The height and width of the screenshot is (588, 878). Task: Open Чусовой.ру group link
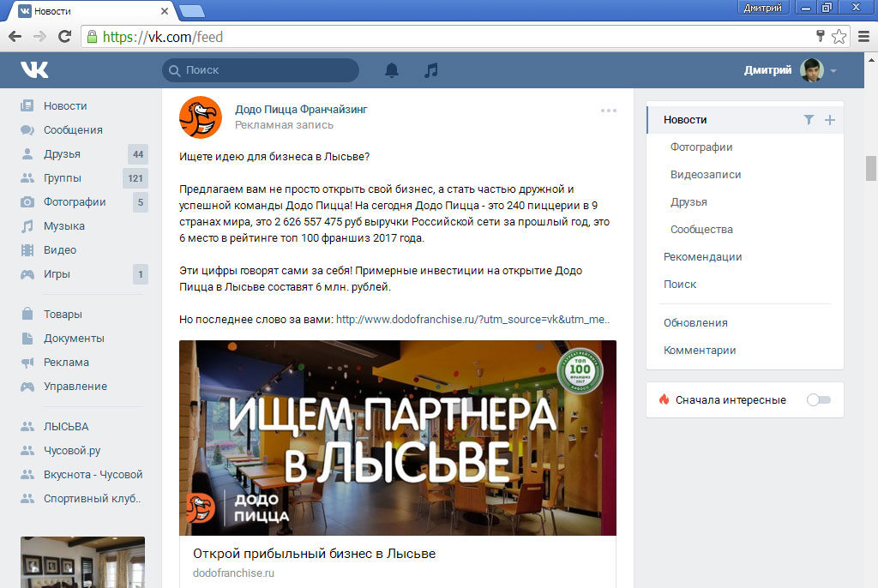(72, 450)
